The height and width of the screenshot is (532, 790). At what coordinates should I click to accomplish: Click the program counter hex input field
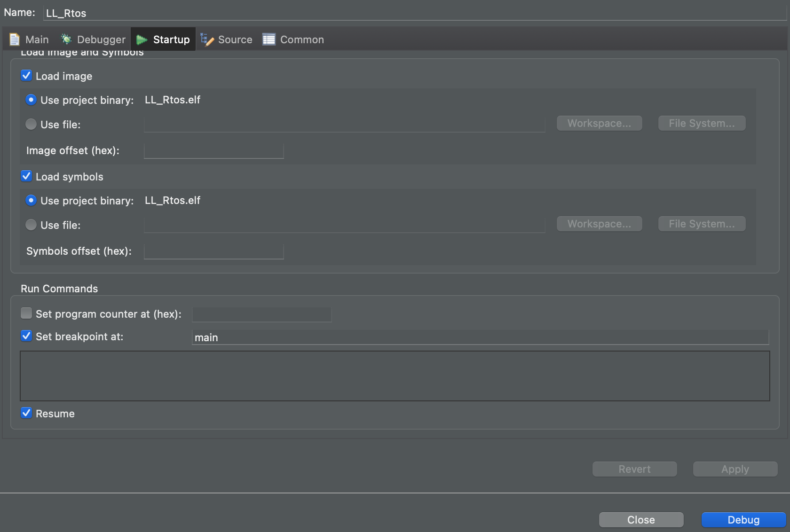click(262, 314)
